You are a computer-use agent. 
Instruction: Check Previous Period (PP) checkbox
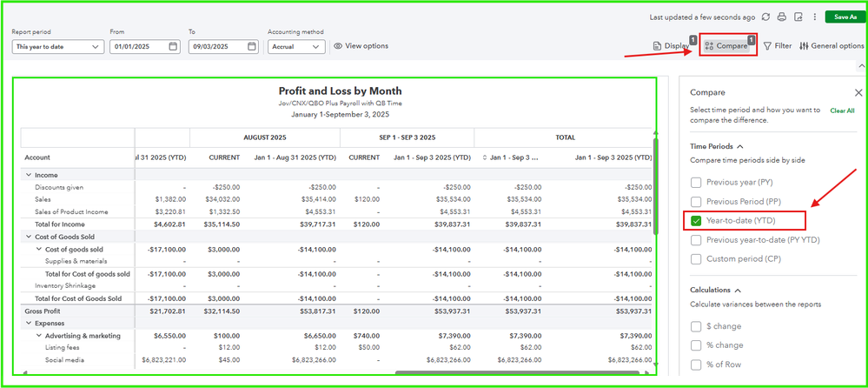coord(696,202)
